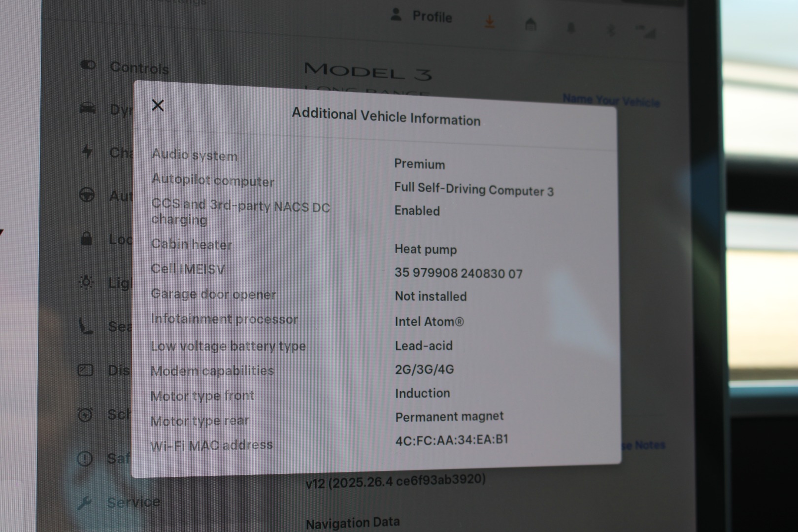Image resolution: width=798 pixels, height=532 pixels.
Task: Tap the Name Your Vehicle link
Action: (x=611, y=100)
